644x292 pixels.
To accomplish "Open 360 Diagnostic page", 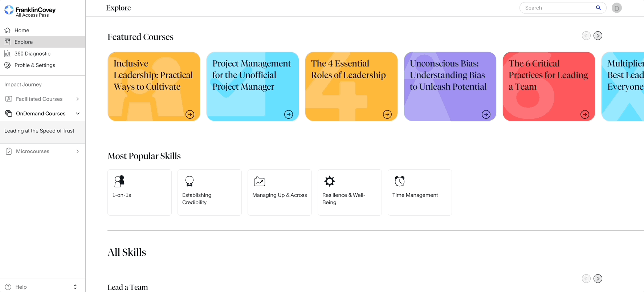I will click(x=32, y=54).
